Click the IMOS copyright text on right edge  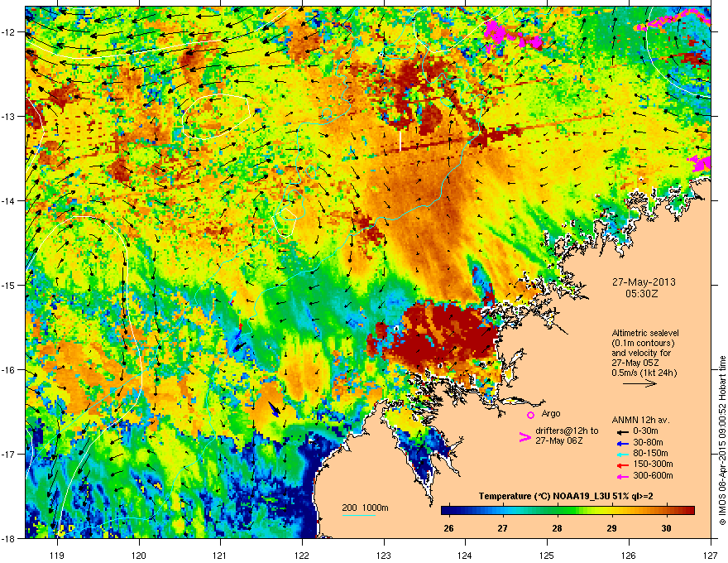[721, 439]
